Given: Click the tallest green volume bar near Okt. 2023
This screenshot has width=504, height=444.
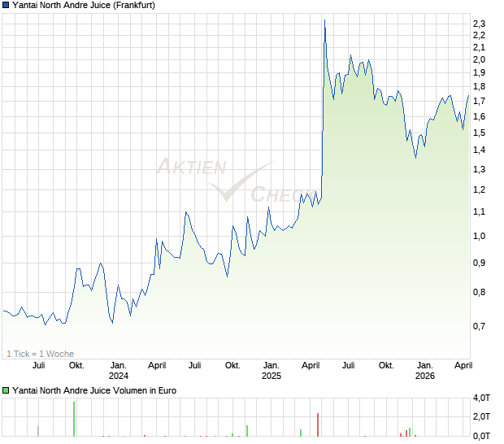Looking at the screenshot, I should pos(74,420).
